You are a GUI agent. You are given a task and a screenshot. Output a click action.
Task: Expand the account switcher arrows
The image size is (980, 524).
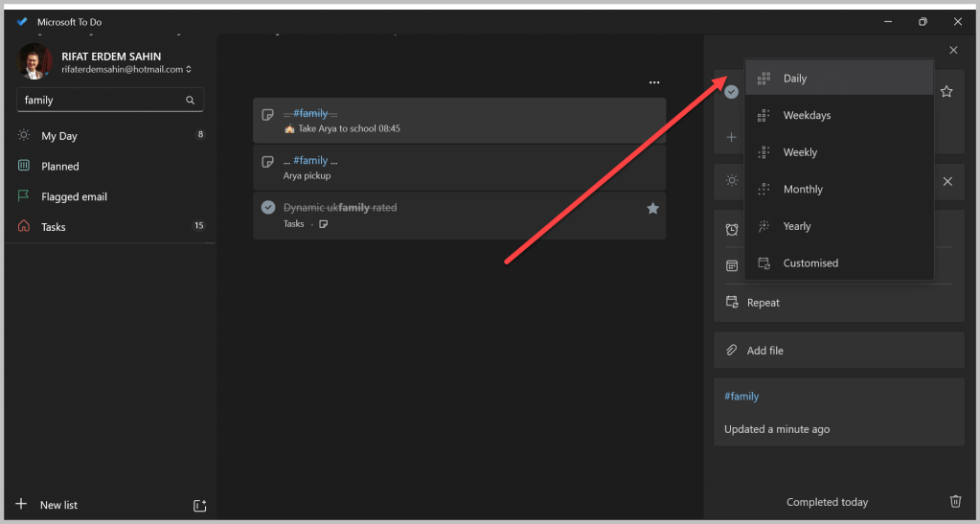point(189,69)
